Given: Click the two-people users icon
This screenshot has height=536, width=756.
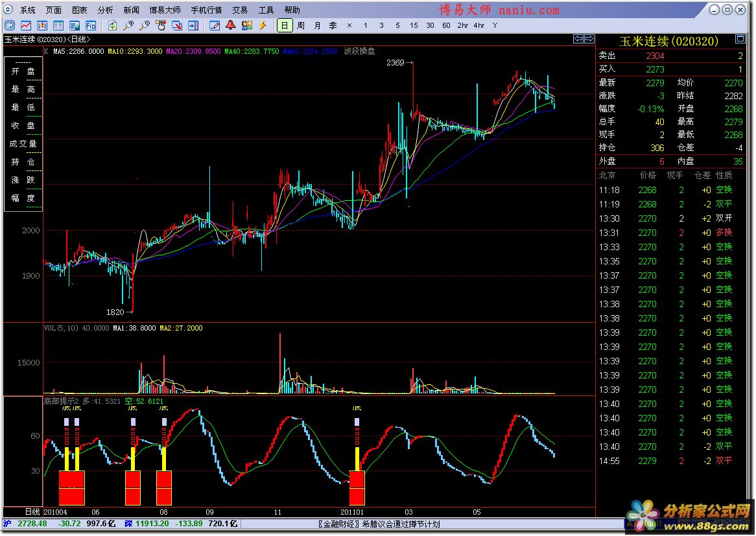Looking at the screenshot, I should (x=247, y=25).
